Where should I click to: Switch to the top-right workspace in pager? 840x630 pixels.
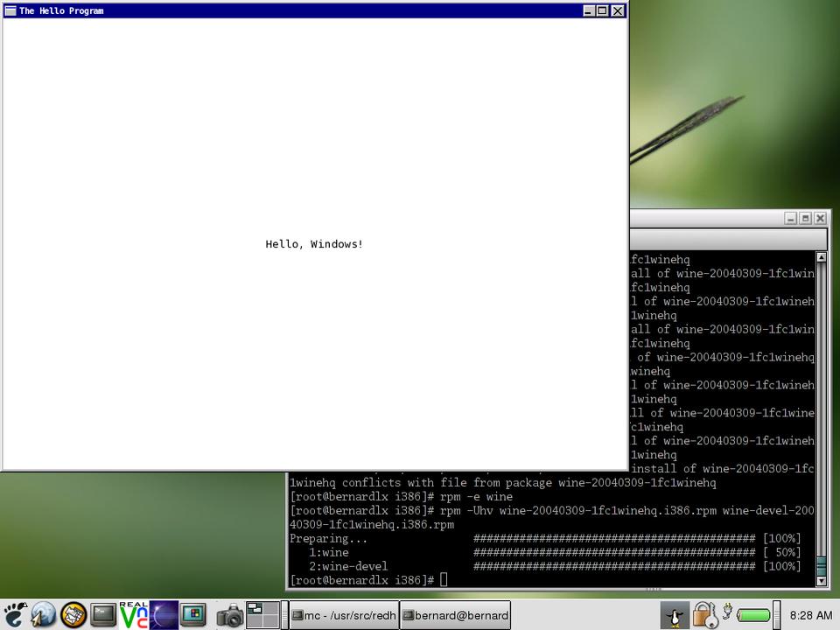(x=270, y=608)
